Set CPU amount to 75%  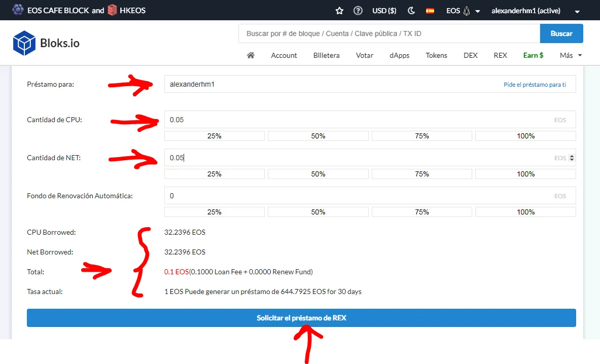point(421,136)
